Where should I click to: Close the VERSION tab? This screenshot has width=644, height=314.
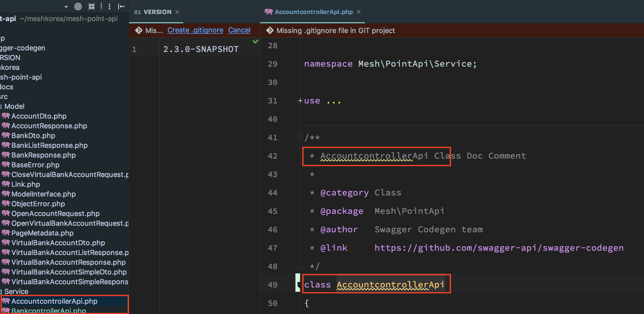tap(177, 12)
